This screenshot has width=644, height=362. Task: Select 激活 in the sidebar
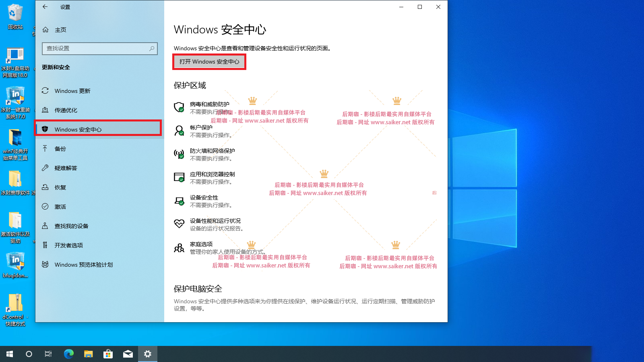click(100, 206)
